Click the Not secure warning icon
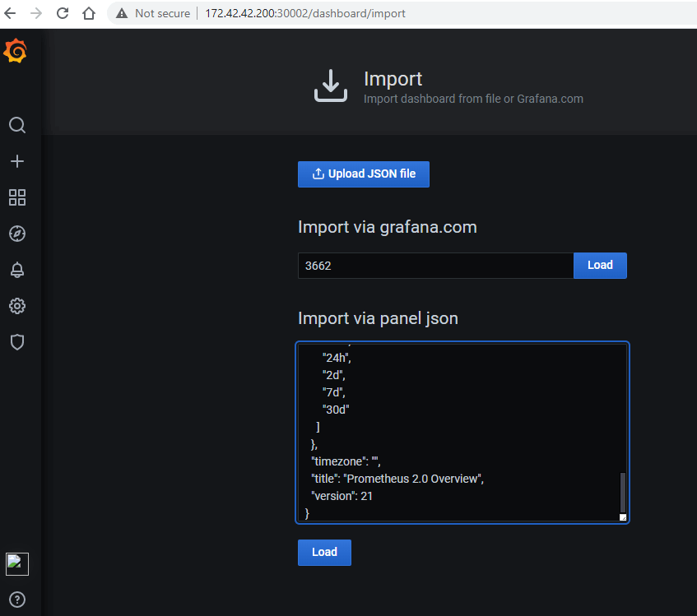697x616 pixels. point(121,13)
